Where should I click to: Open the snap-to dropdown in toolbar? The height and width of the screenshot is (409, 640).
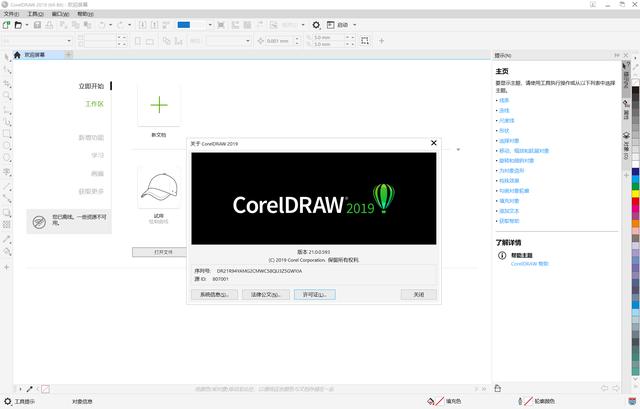(x=303, y=25)
